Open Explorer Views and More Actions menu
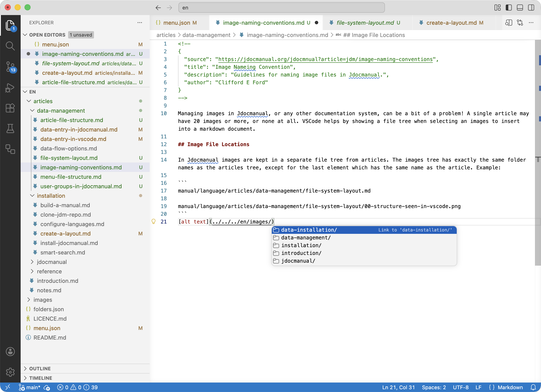541x392 pixels. point(140,23)
